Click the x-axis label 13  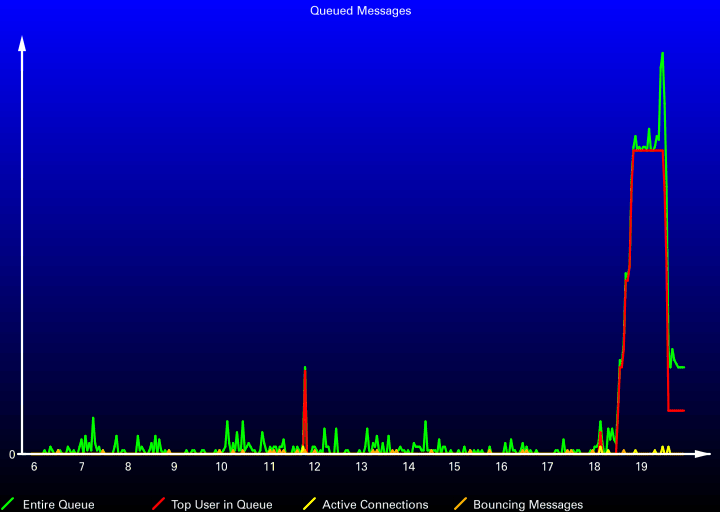362,467
